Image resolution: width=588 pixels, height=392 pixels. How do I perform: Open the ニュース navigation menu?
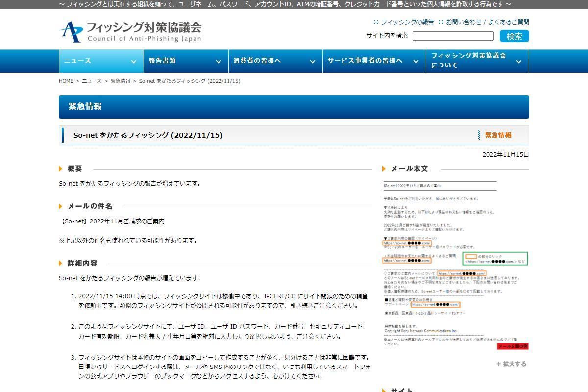click(101, 61)
